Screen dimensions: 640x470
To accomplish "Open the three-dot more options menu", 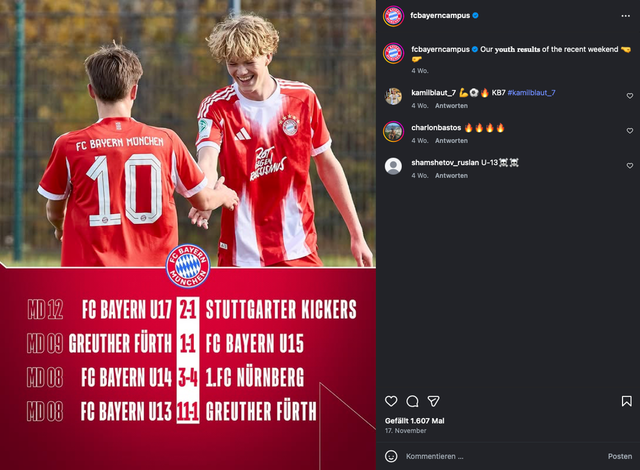I will click(626, 16).
